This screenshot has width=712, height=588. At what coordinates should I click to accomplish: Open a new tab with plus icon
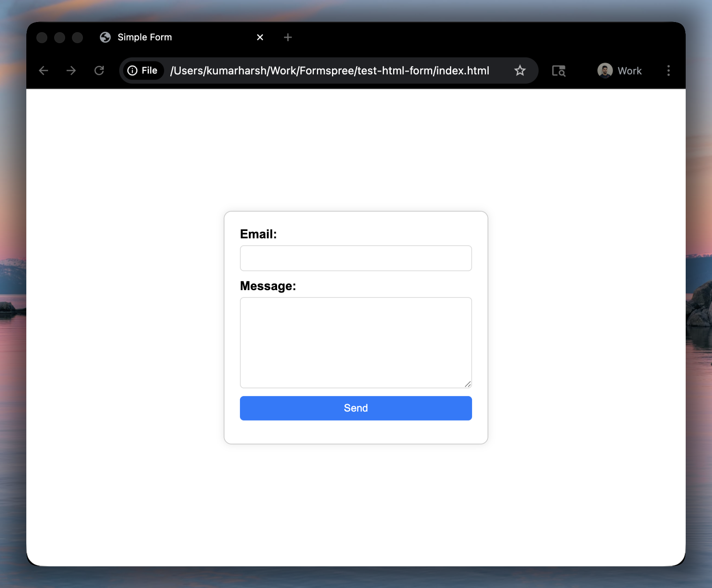288,37
